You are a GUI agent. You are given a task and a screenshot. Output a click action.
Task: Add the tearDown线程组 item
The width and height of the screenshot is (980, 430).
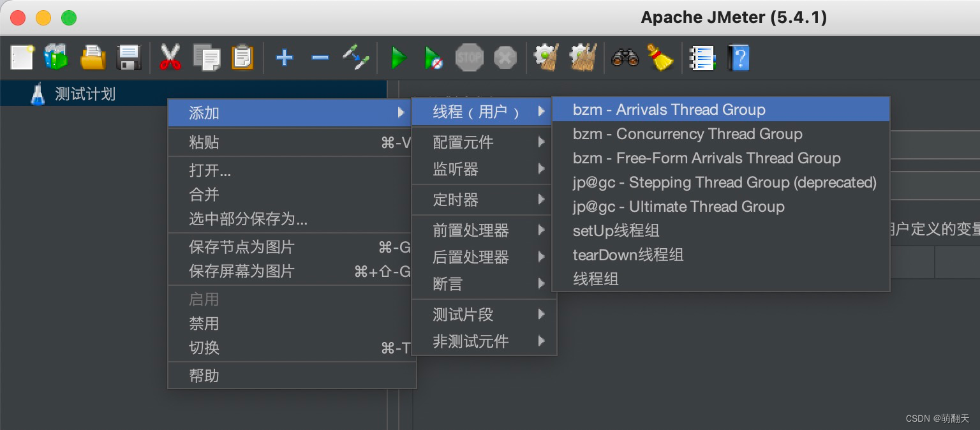coord(721,255)
